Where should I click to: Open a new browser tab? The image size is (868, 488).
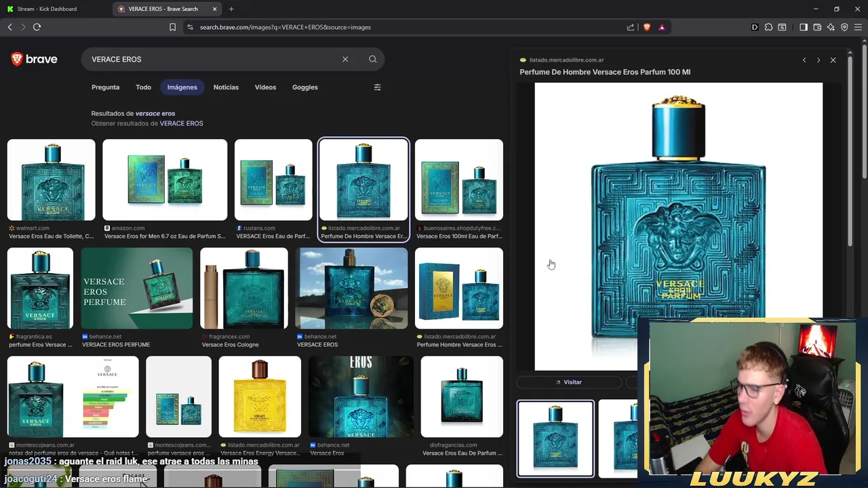231,9
